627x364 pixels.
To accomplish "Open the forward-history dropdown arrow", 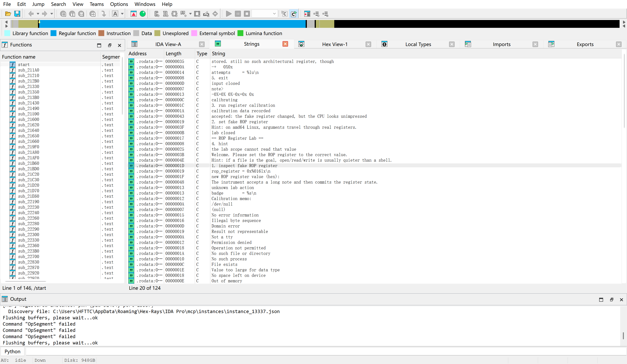I will (x=52, y=14).
